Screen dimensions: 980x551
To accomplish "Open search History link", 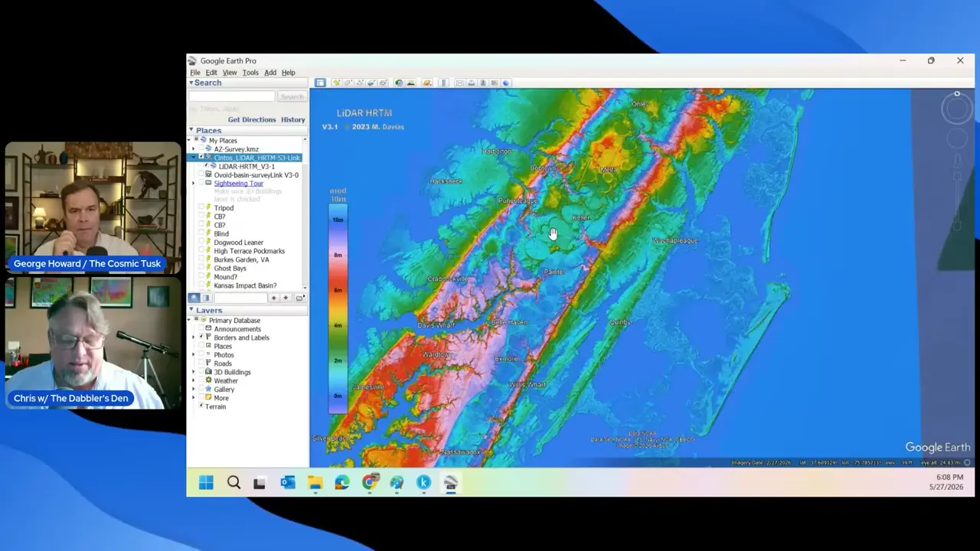I will pos(292,119).
